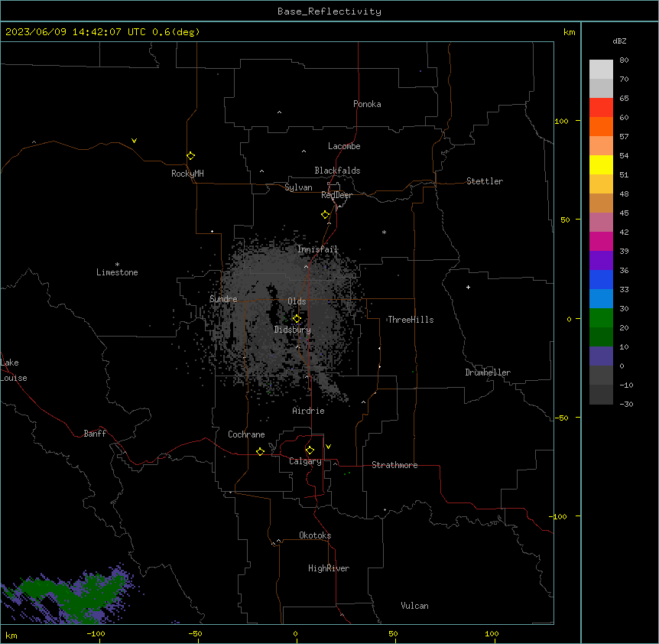Viewport: 659px width, 644px height.
Task: Click the Banff label
Action: tap(95, 434)
